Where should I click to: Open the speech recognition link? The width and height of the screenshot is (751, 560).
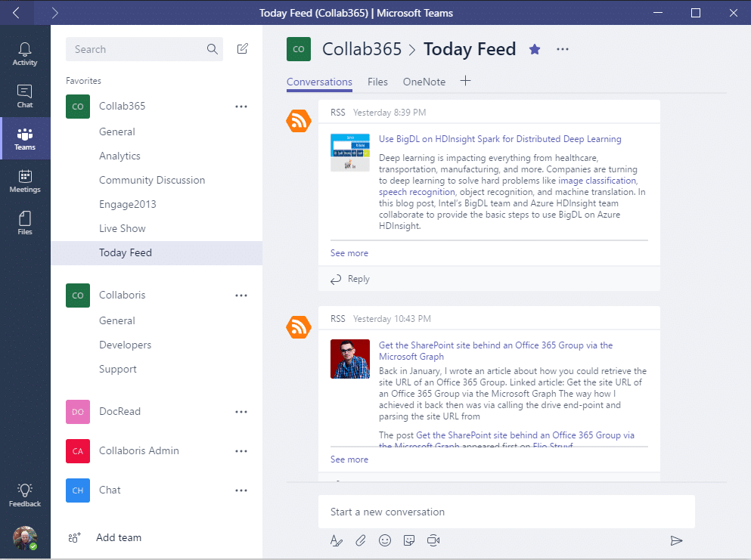click(x=417, y=192)
